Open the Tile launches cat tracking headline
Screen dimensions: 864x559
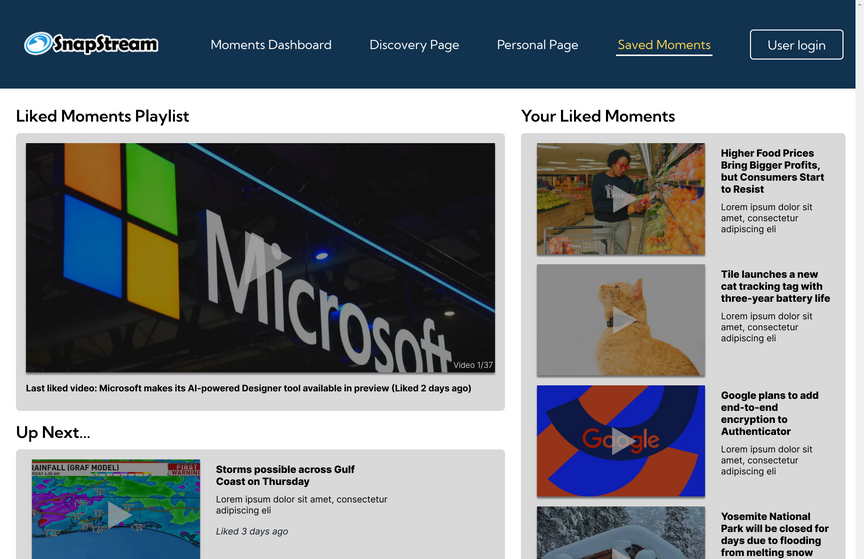pyautogui.click(x=775, y=286)
